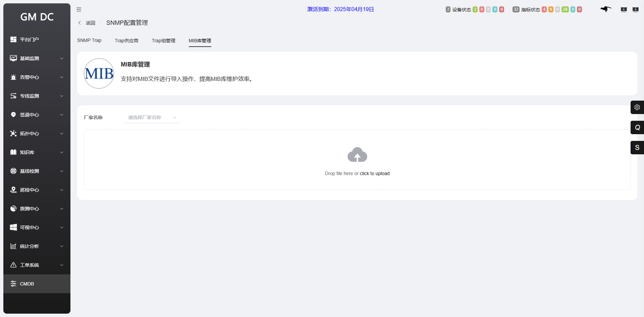
Task: Click the 'click to upload' link
Action: coord(375,173)
